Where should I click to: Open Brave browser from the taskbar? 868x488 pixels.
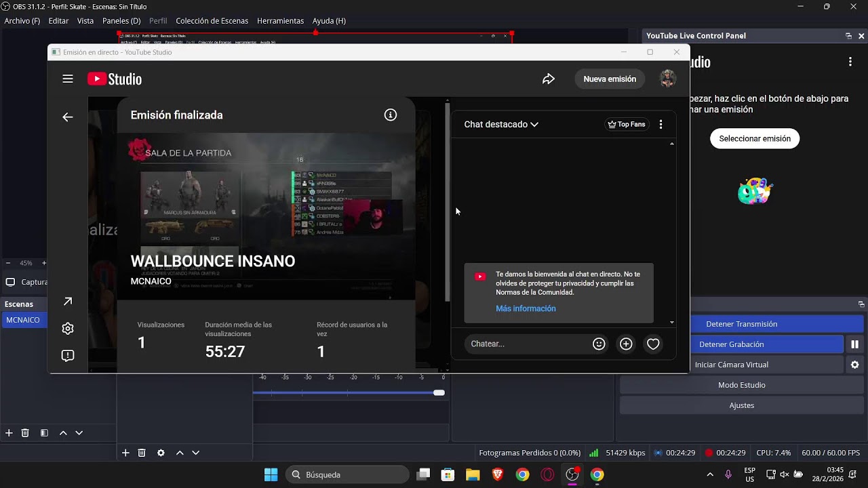tap(498, 474)
